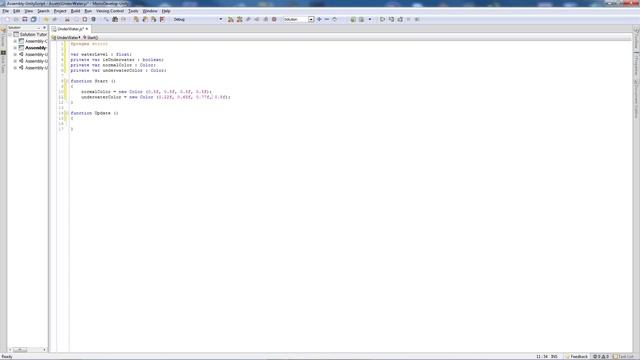Click the Undo toolbar icon
Viewport: 640px width, 360px height.
click(46, 19)
